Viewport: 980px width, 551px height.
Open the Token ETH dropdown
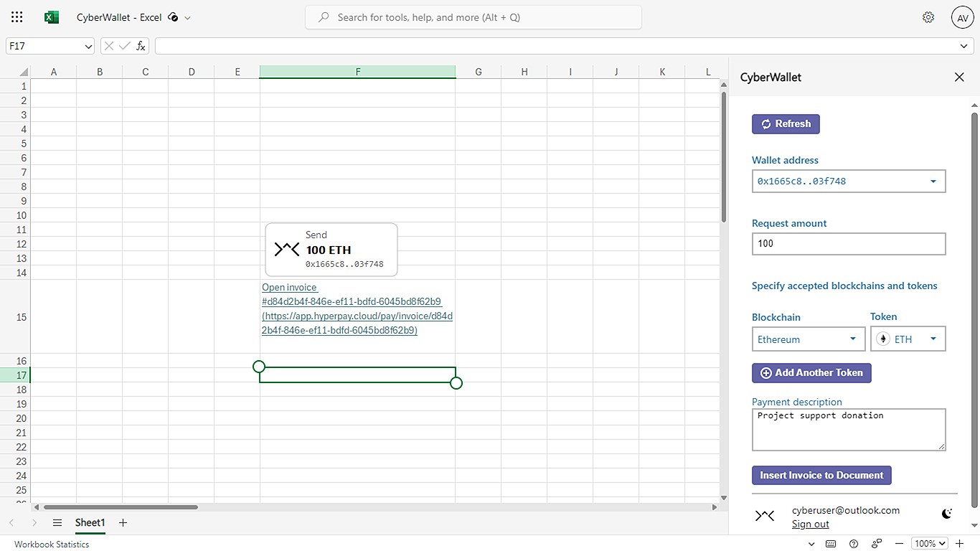tap(908, 339)
